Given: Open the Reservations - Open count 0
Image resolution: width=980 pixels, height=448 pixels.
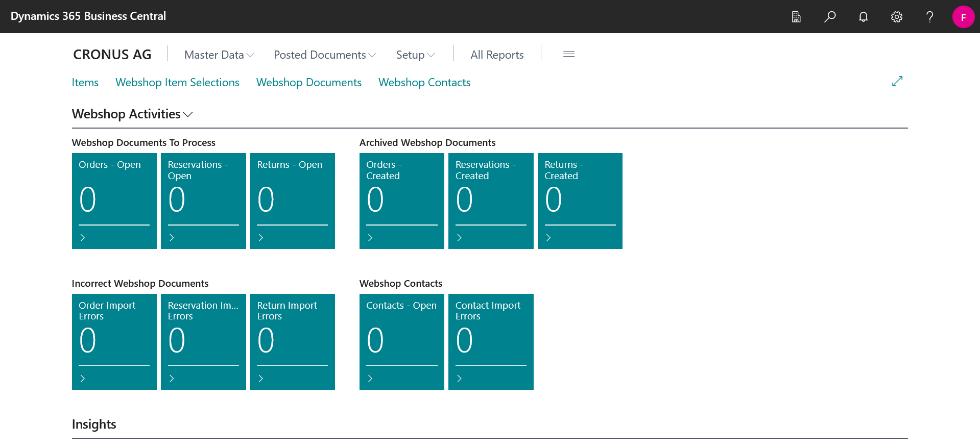Looking at the screenshot, I should point(177,200).
